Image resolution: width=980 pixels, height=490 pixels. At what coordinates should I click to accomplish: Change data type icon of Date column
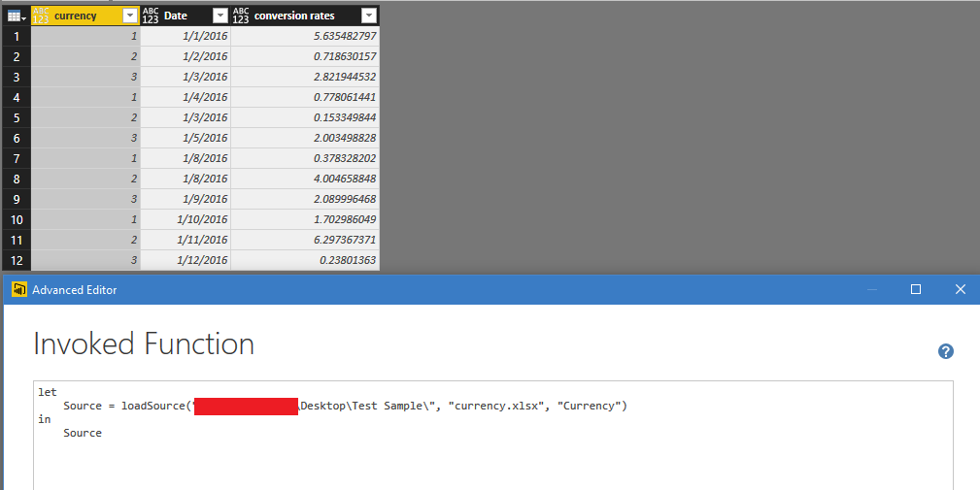pyautogui.click(x=150, y=16)
